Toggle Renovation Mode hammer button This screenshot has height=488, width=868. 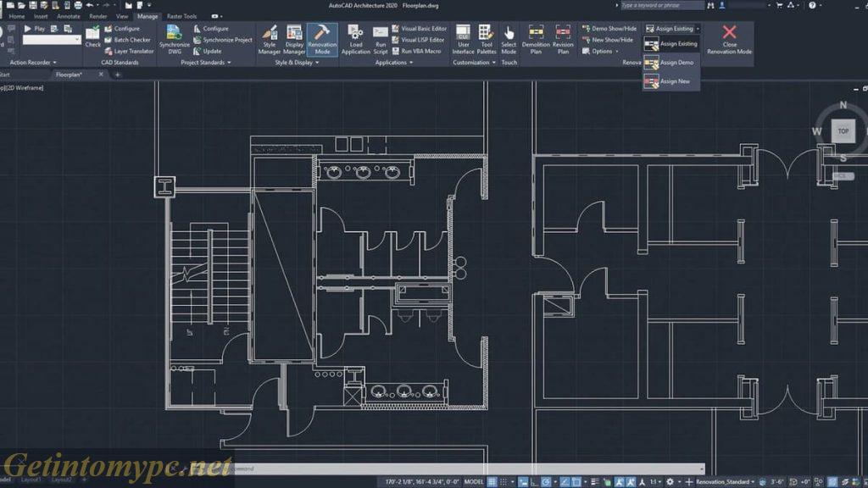point(322,39)
